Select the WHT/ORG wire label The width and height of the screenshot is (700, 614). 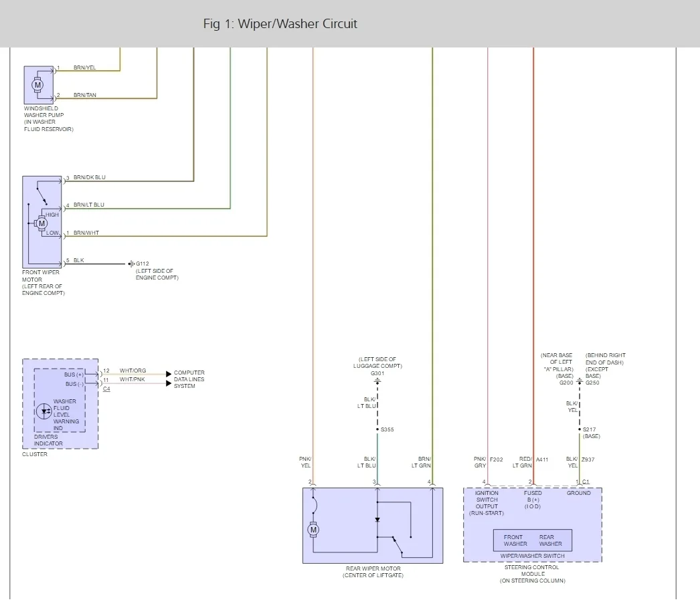coord(133,371)
